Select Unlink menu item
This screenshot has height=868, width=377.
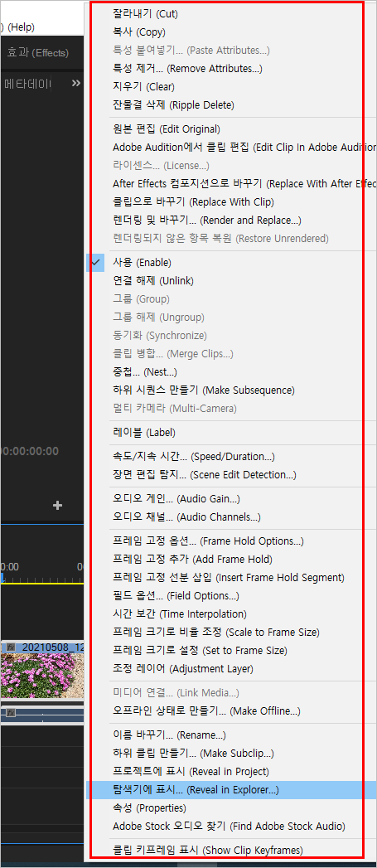click(x=231, y=281)
